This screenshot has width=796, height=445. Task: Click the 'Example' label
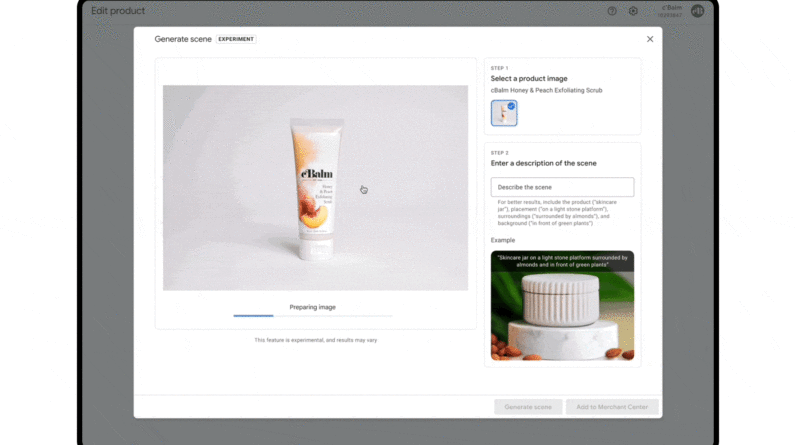click(503, 240)
